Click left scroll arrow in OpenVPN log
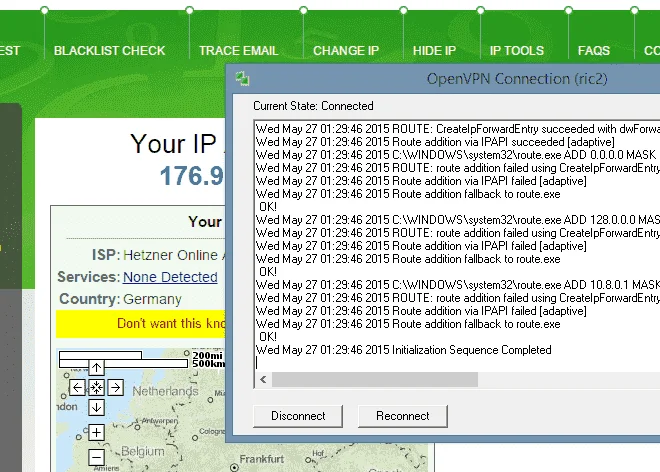Screen dimensions: 660x472 (x=263, y=379)
